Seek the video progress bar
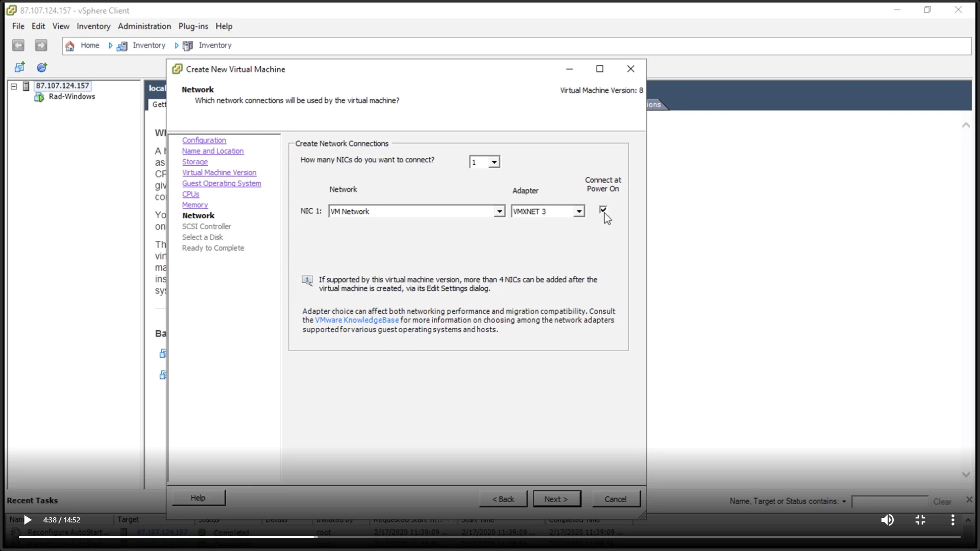 (x=490, y=537)
